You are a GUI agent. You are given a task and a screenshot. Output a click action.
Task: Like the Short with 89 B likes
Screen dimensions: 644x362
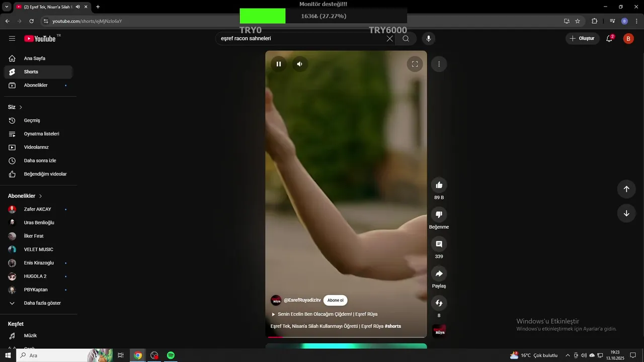click(439, 185)
